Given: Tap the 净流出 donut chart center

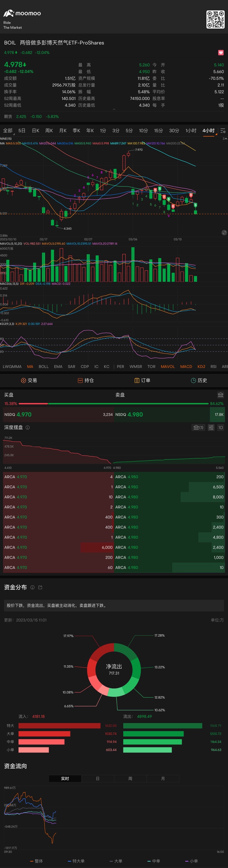Looking at the screenshot, I should (114, 670).
